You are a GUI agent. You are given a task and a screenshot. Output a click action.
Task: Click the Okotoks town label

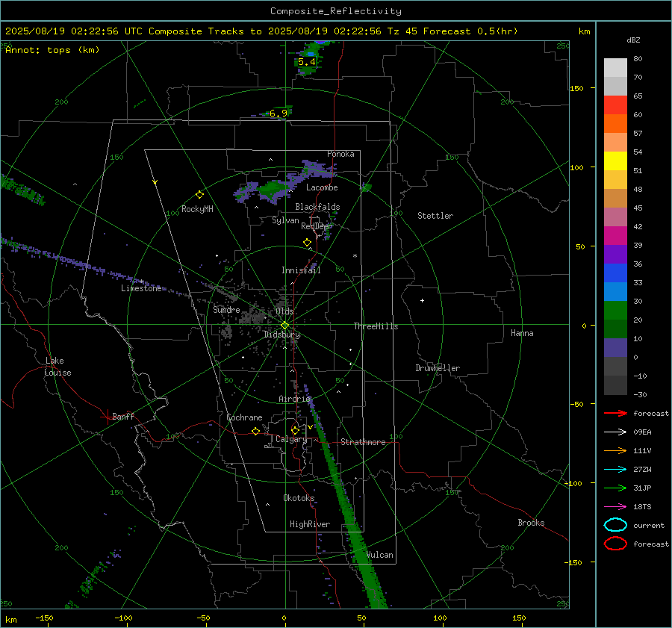[x=299, y=498]
